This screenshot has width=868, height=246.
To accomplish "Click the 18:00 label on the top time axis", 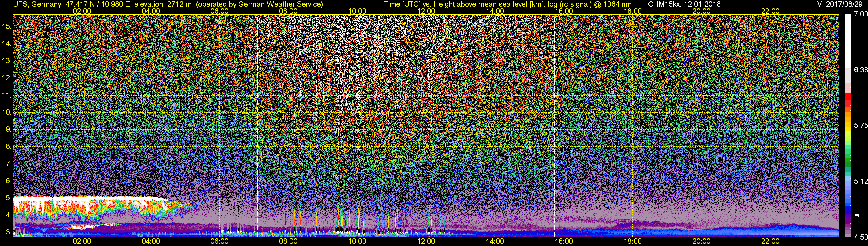I will point(633,11).
